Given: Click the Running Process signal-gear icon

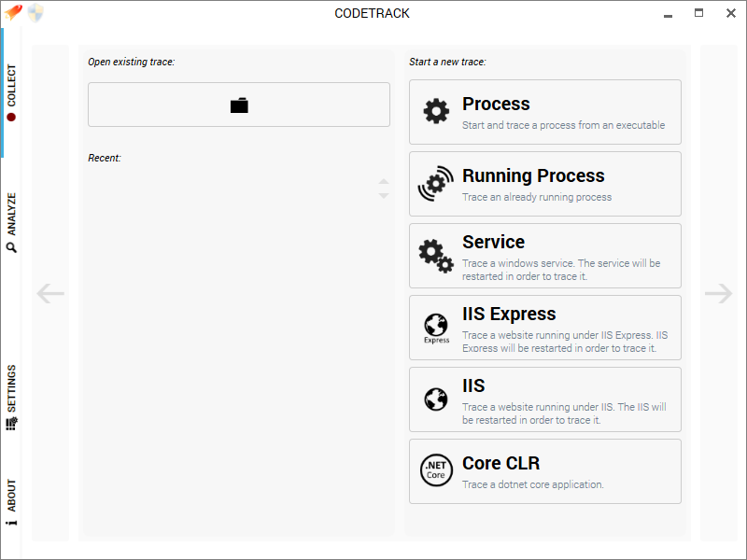Looking at the screenshot, I should (435, 184).
